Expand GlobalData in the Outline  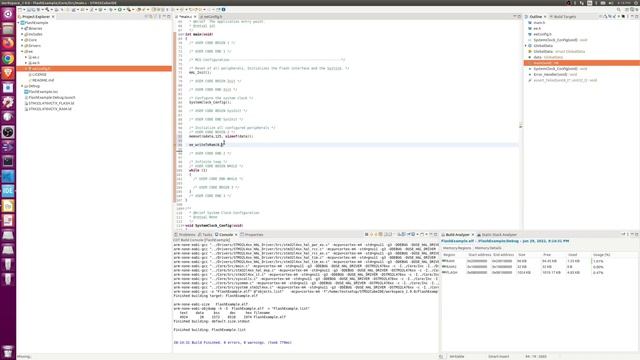526,46
